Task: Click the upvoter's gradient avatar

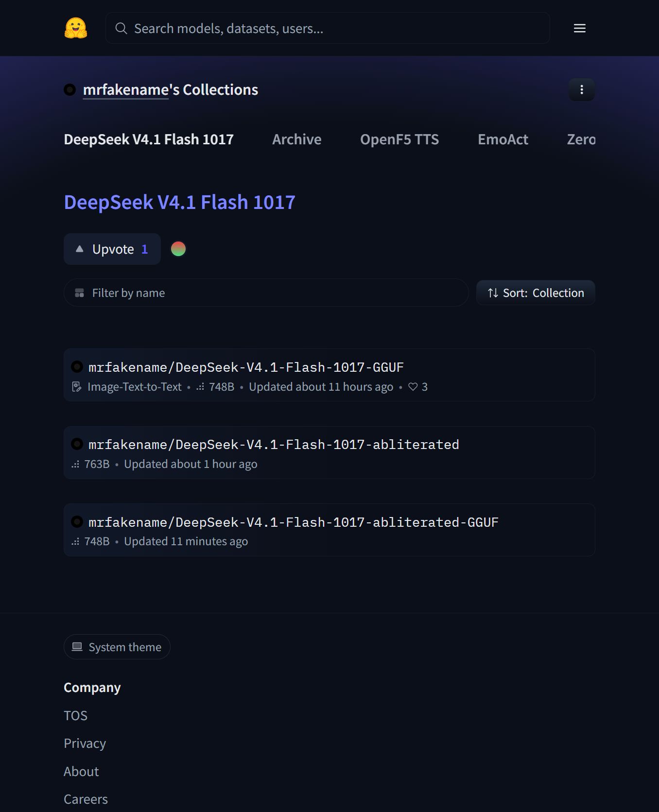Action: pyautogui.click(x=178, y=249)
